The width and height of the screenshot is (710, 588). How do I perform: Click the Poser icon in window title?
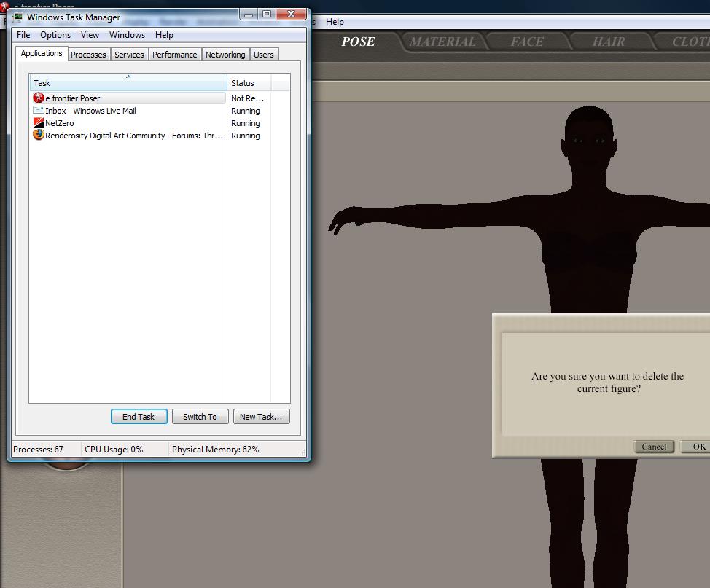click(x=4, y=6)
